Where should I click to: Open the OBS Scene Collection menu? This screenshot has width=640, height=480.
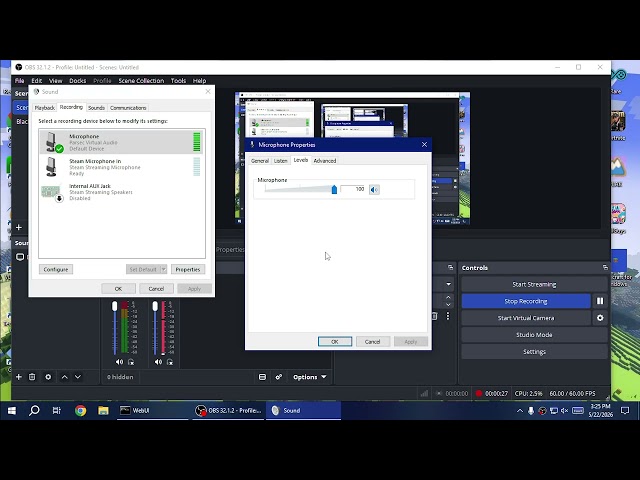141,80
